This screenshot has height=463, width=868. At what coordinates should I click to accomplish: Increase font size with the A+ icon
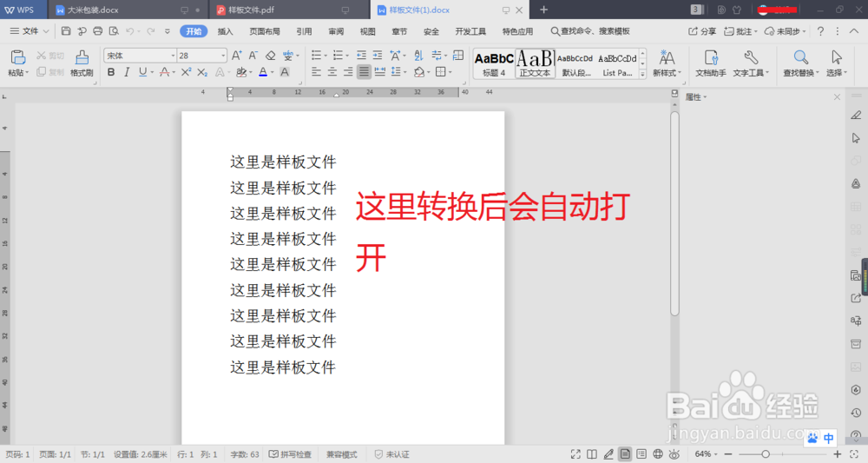pyautogui.click(x=236, y=56)
